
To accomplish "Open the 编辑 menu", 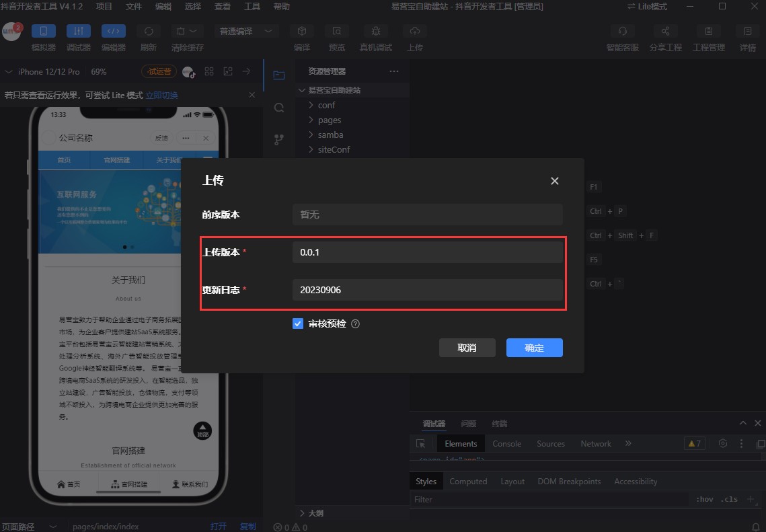I will [x=163, y=6].
